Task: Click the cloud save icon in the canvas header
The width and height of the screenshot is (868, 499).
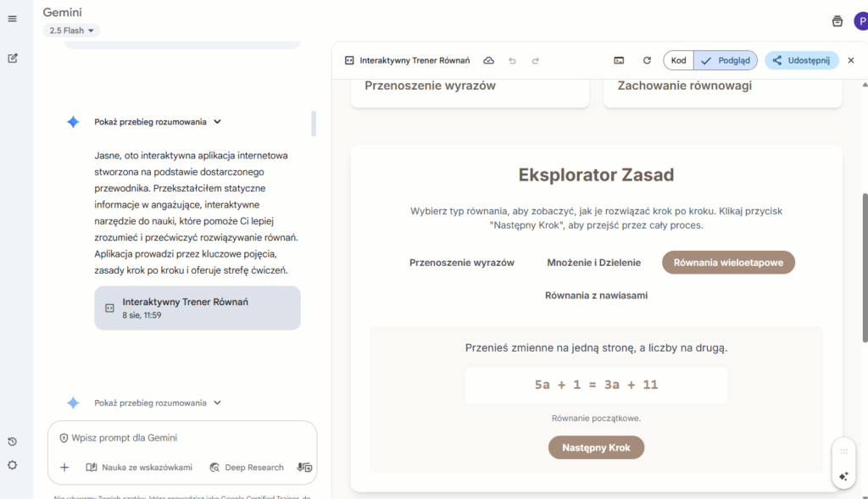Action: pos(489,61)
